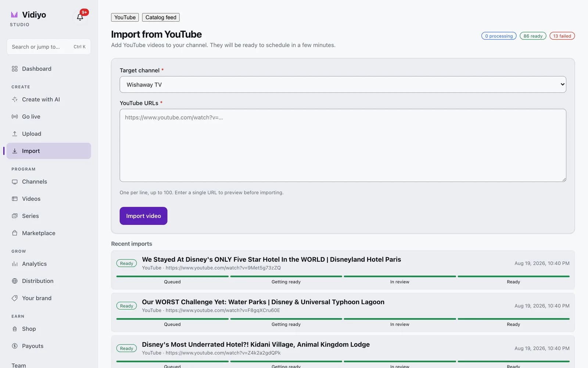Open the Upload page
The height and width of the screenshot is (368, 588).
pyautogui.click(x=49, y=134)
